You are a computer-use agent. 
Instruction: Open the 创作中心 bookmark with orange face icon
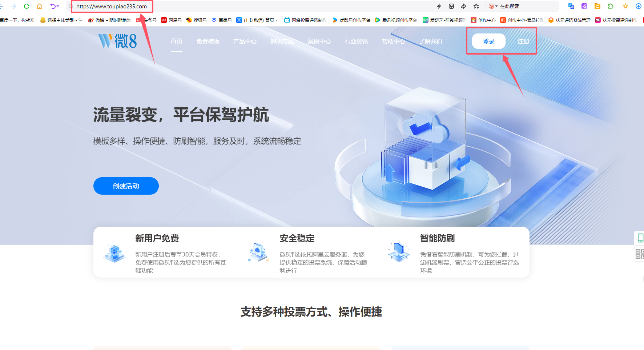[x=483, y=20]
